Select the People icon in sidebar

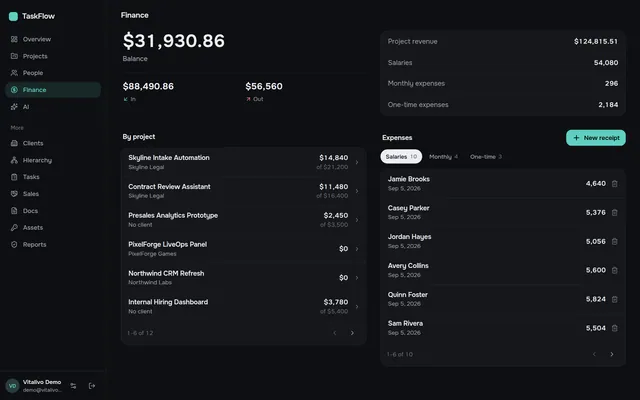tap(14, 73)
